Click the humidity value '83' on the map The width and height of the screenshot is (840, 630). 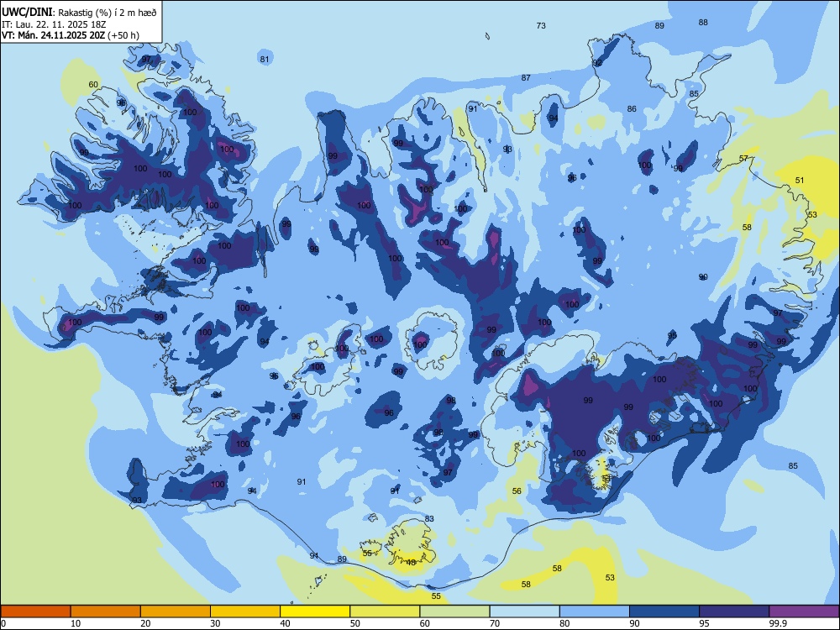tap(429, 518)
